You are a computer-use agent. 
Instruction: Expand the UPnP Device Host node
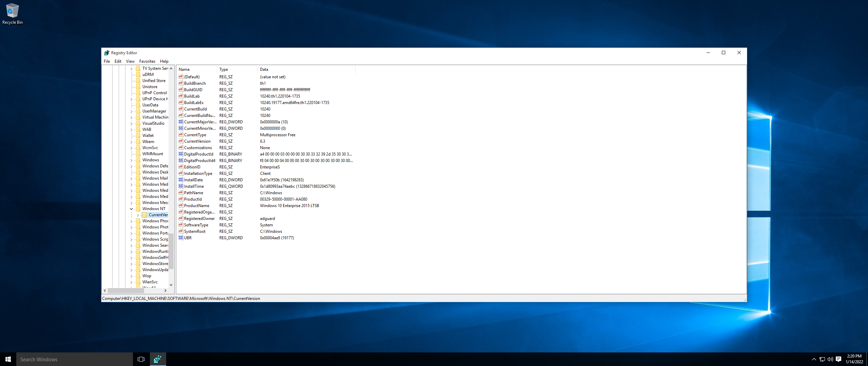tap(132, 99)
